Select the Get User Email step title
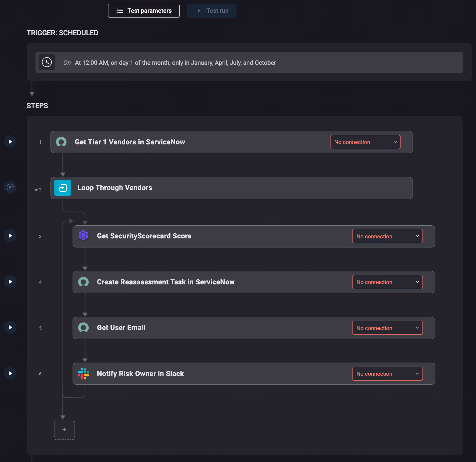The width and height of the screenshot is (476, 462). [x=121, y=328]
